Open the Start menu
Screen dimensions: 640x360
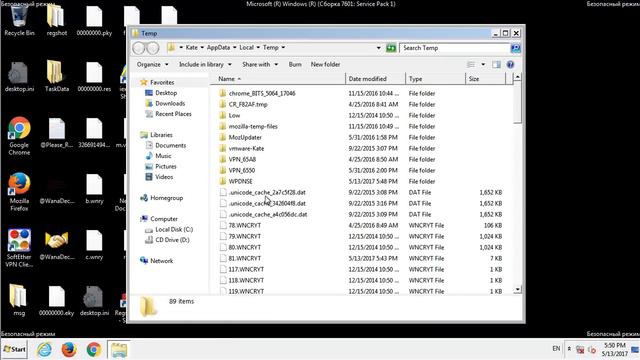pyautogui.click(x=14, y=349)
